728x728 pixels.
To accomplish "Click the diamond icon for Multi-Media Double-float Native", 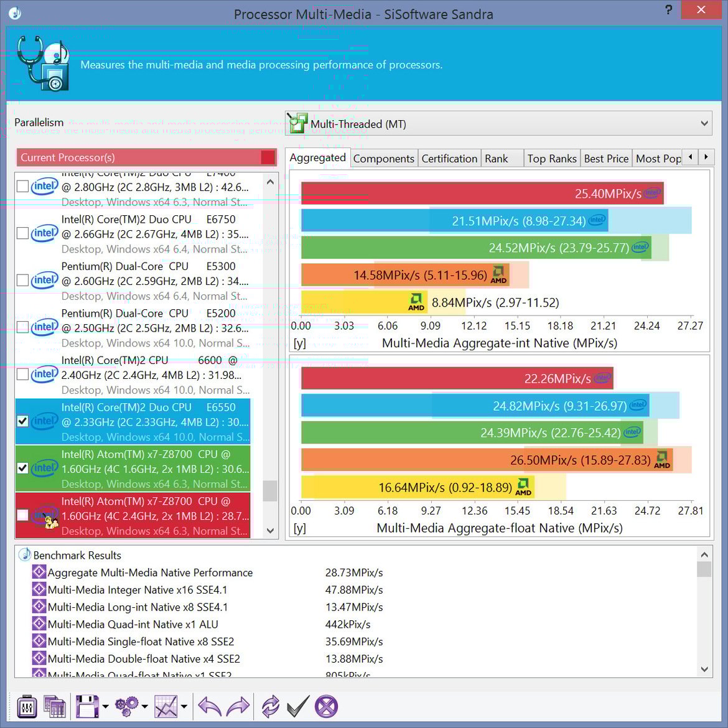I will (x=39, y=658).
